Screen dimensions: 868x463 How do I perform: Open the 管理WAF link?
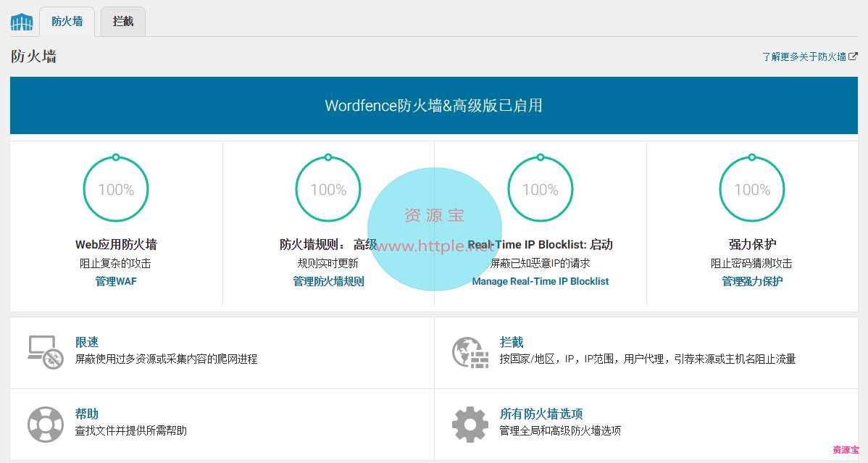coord(116,281)
